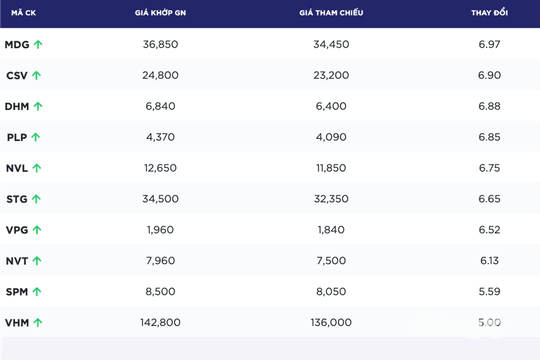Click the green up arrow beside MDG
The height and width of the screenshot is (360, 540).
38,44
